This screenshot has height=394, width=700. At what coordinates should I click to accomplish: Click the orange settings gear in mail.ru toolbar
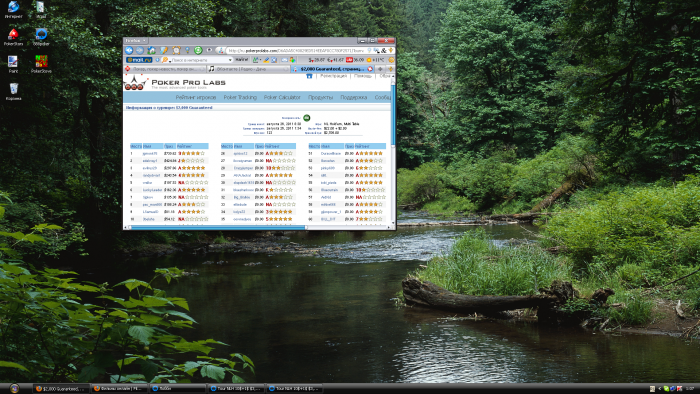point(391,60)
